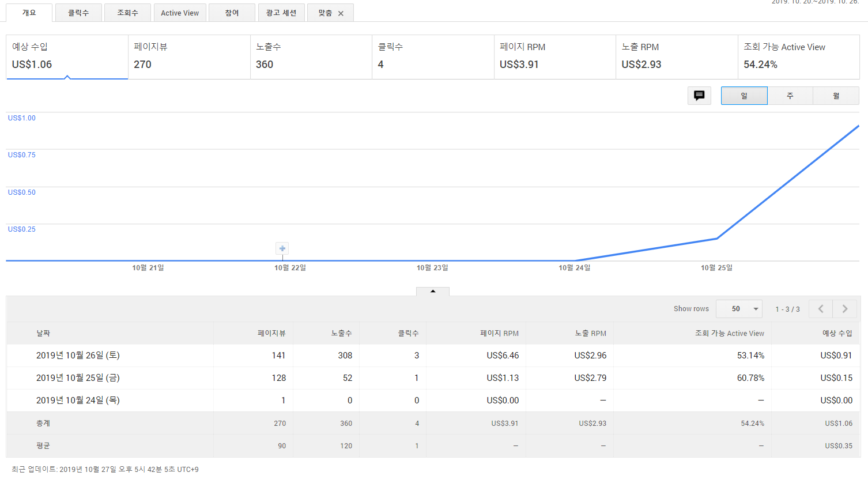The image size is (868, 495).
Task: Go to next page of results
Action: 845,309
